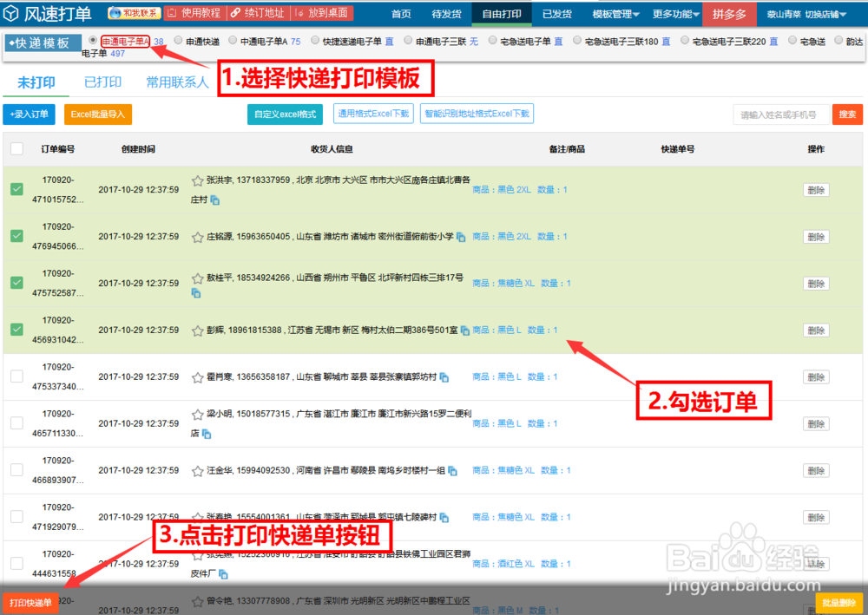Click the Excel批量导入 import button
Screen dimensions: 868x615
coord(96,113)
